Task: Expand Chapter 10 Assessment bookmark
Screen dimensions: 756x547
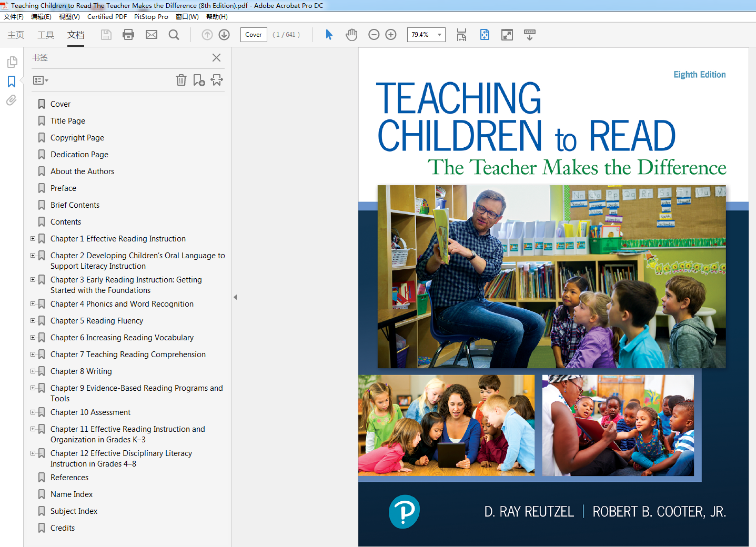Action: click(33, 412)
